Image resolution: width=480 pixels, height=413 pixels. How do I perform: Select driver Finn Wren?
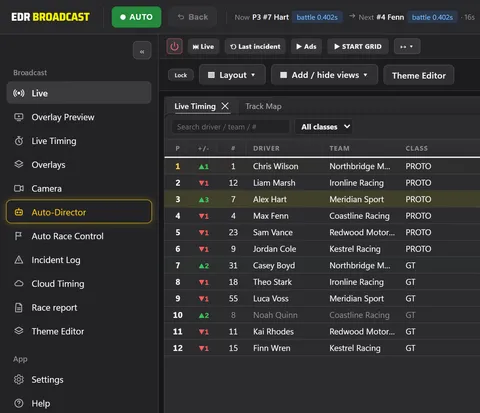coord(322,348)
